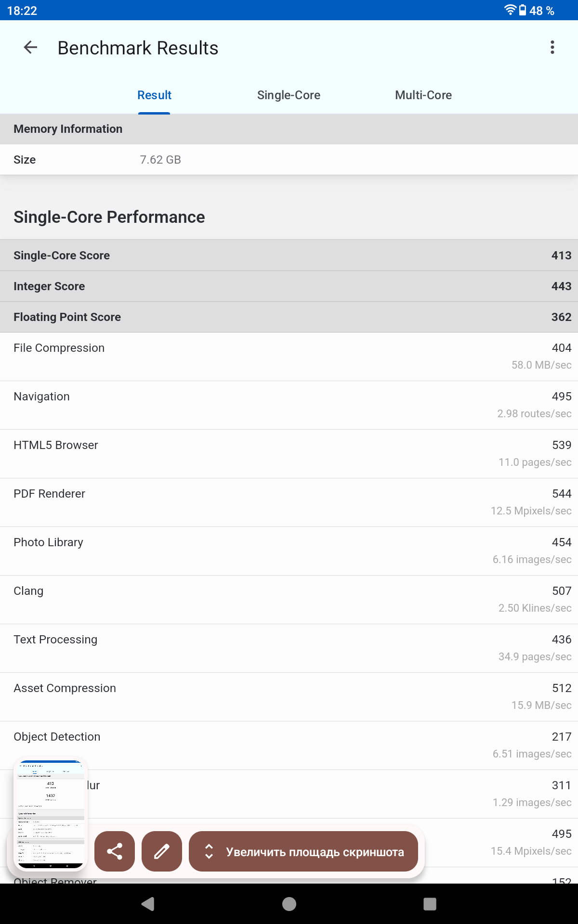Image resolution: width=578 pixels, height=924 pixels.
Task: Select the Result tab
Action: [x=154, y=95]
